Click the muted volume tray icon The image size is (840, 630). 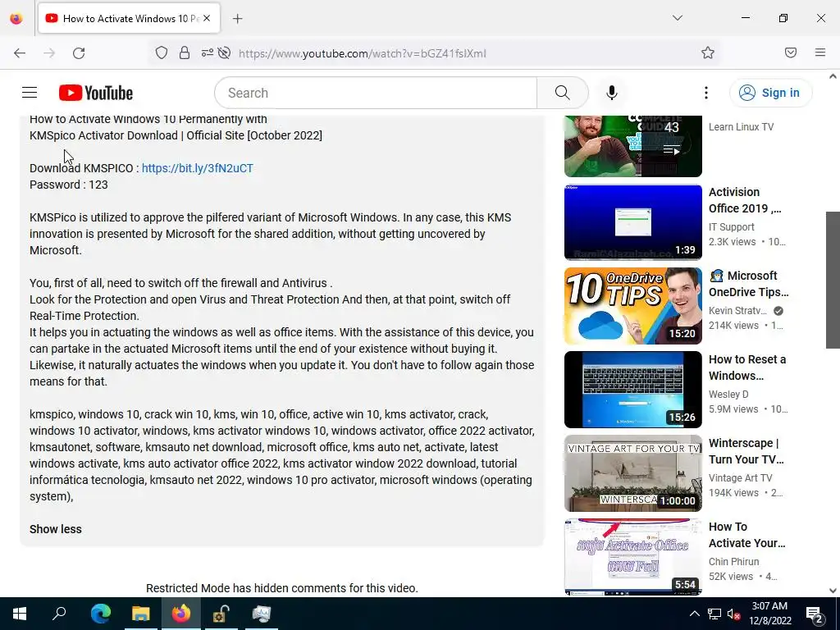733,614
